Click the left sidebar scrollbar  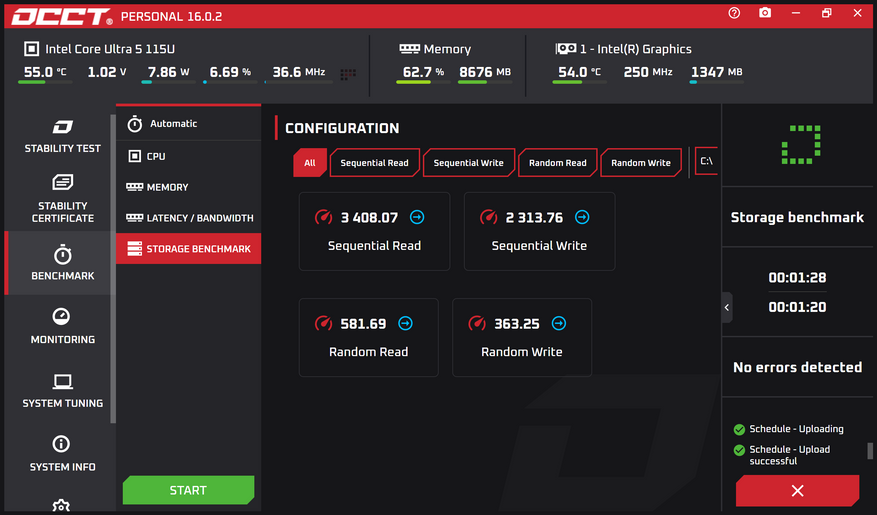113,268
